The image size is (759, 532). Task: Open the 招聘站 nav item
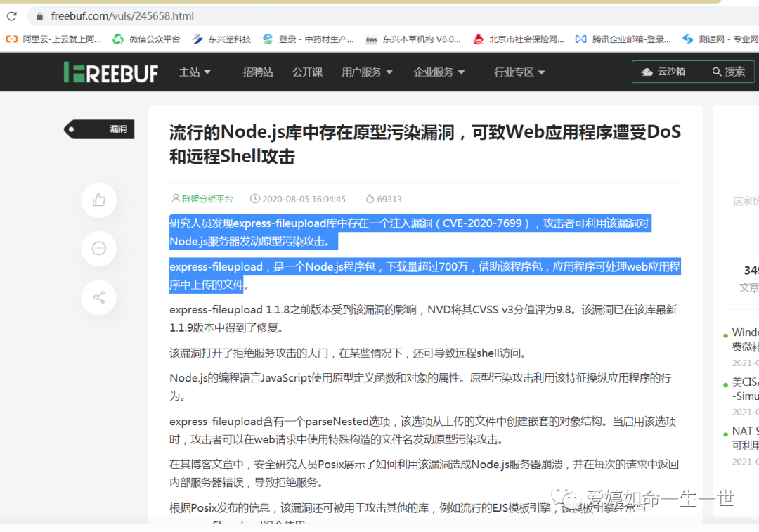[258, 72]
